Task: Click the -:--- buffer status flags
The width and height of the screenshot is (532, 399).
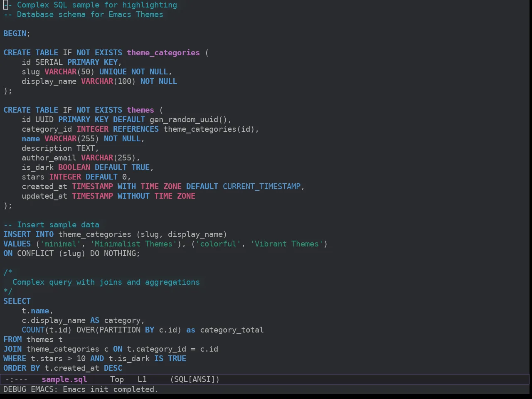Action: [x=17, y=379]
